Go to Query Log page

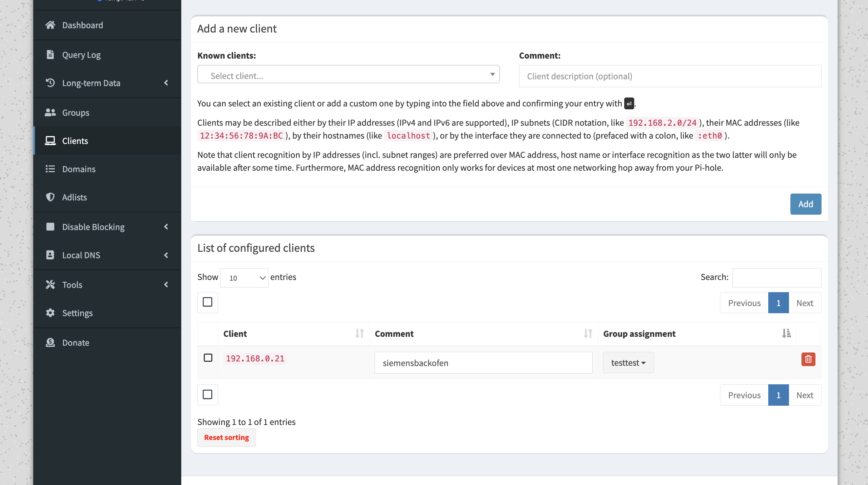[107, 55]
